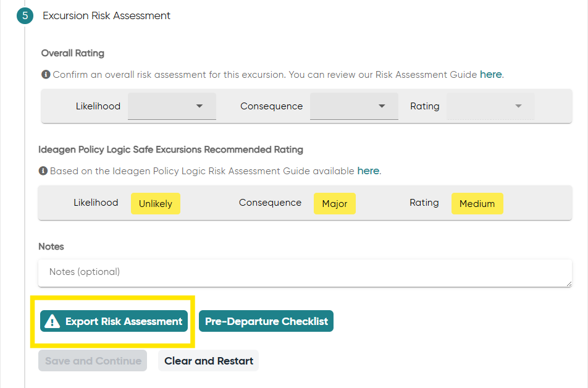Click the recommended 'Major' consequence badge

coord(335,203)
